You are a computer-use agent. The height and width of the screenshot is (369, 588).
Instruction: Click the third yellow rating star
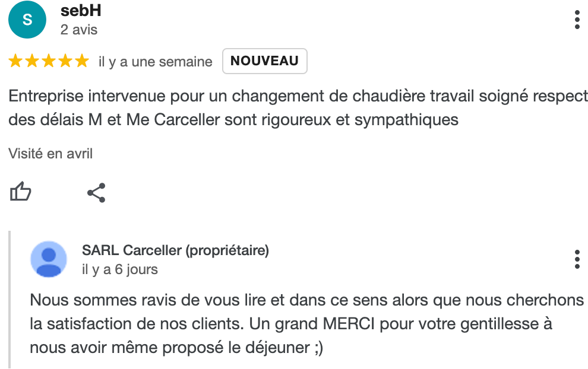[49, 61]
